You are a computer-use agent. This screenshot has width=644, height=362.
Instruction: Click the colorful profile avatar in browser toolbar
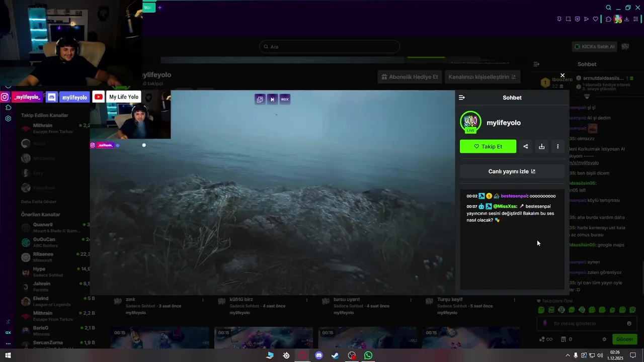[618, 19]
